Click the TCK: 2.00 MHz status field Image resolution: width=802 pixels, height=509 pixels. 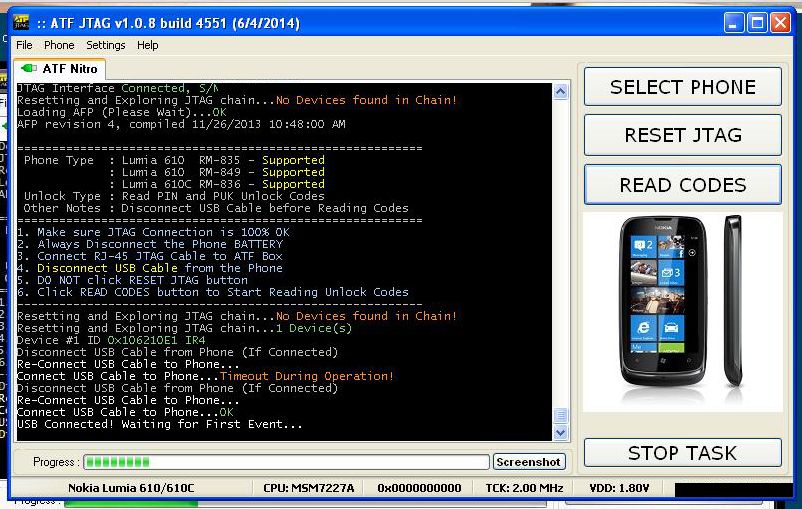click(x=525, y=488)
